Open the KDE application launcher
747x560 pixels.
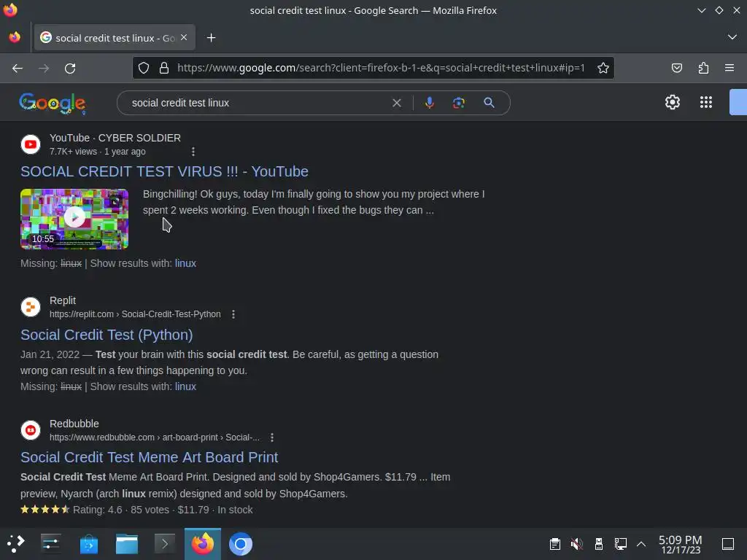coord(16,544)
